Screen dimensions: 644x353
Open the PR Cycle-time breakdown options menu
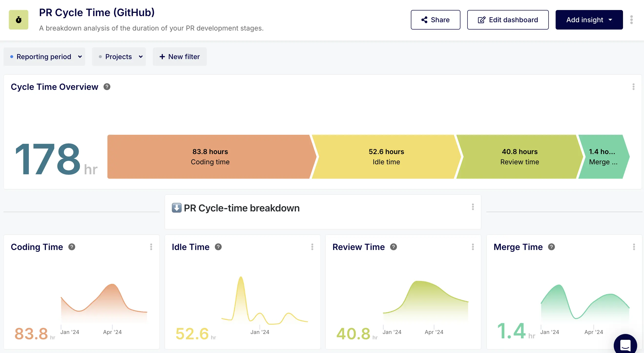(x=472, y=207)
